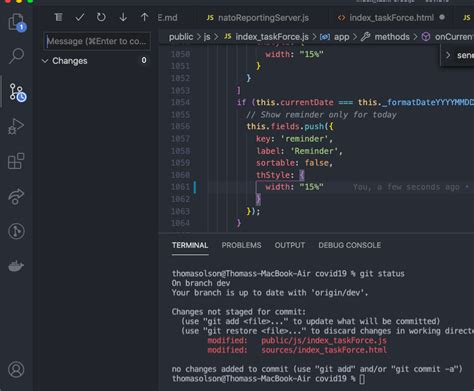Open the DEBUG CONSOLE panel tab
Viewport: 474px width, 391px height.
coord(350,245)
